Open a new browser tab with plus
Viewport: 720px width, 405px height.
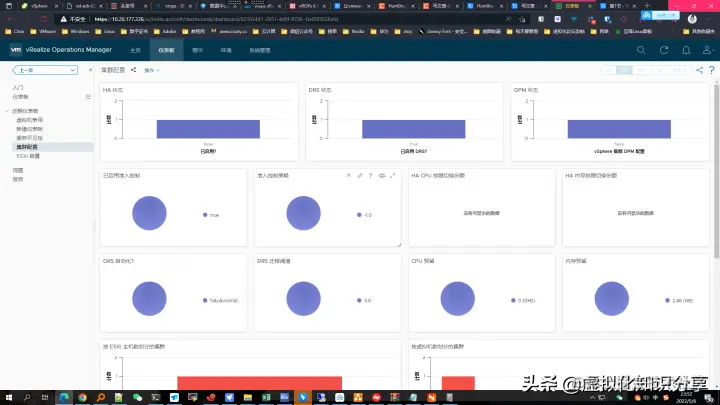tap(647, 6)
